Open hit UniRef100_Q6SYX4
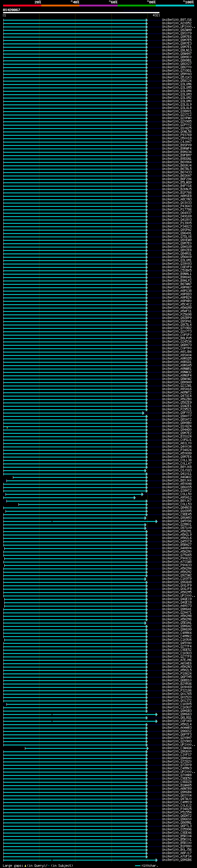This screenshot has width=197, height=868. coord(177,796)
